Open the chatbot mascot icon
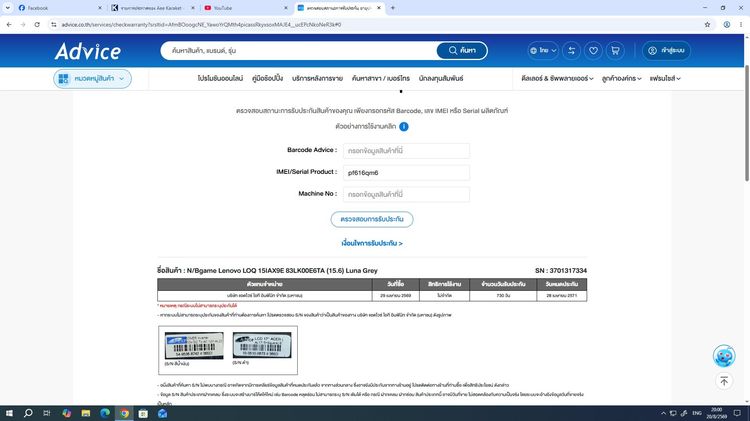This screenshot has width=750, height=421. [x=724, y=355]
